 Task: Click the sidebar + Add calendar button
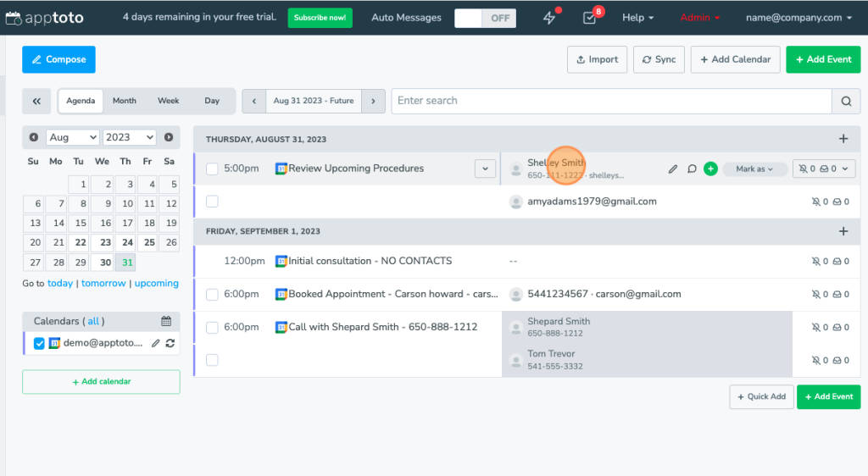pos(102,382)
